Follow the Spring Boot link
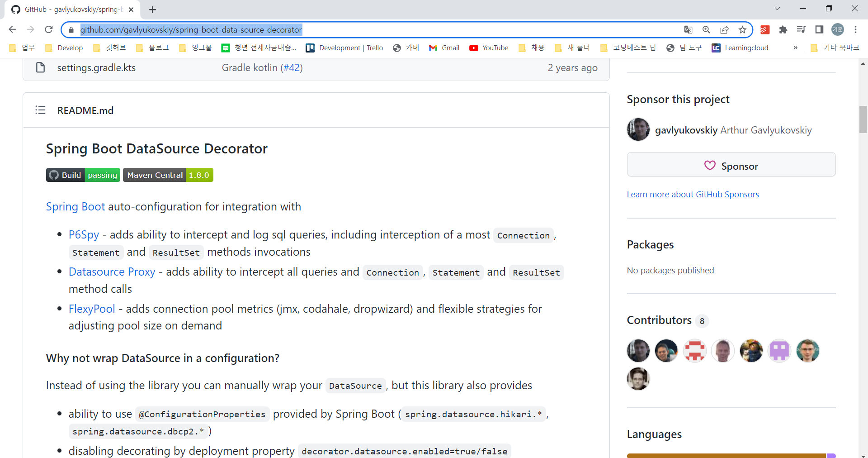This screenshot has height=458, width=868. [x=75, y=207]
